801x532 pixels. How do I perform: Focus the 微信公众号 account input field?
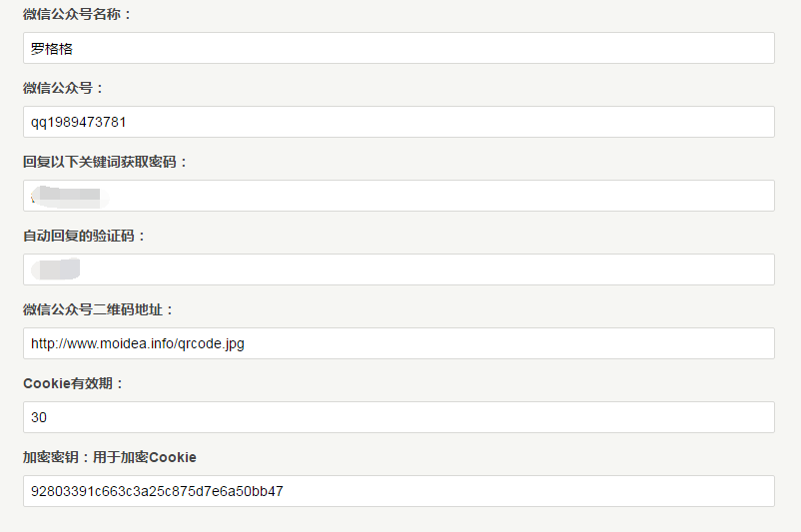(x=399, y=122)
